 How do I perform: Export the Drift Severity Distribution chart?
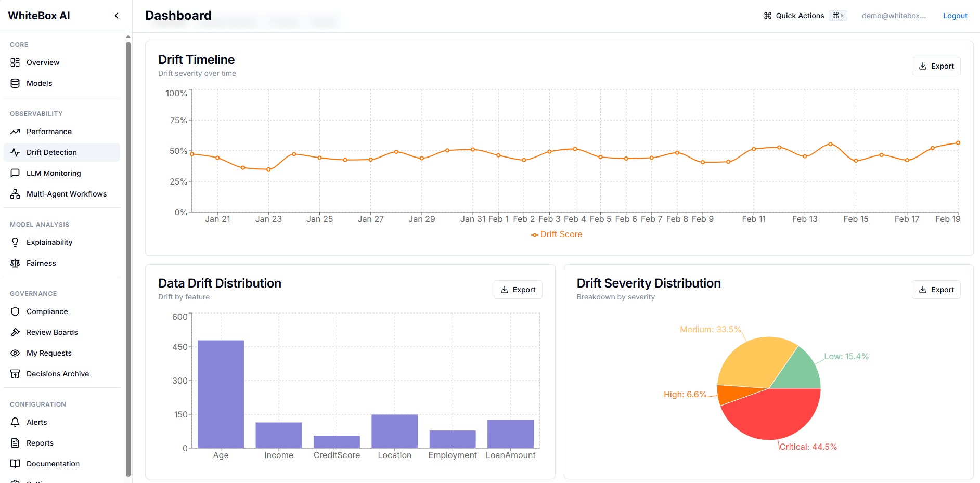tap(936, 290)
